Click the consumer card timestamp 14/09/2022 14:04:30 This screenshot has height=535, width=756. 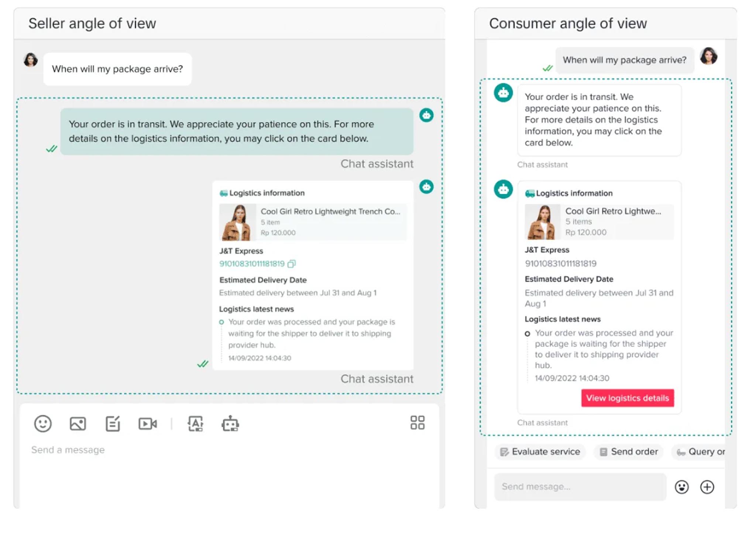click(572, 378)
